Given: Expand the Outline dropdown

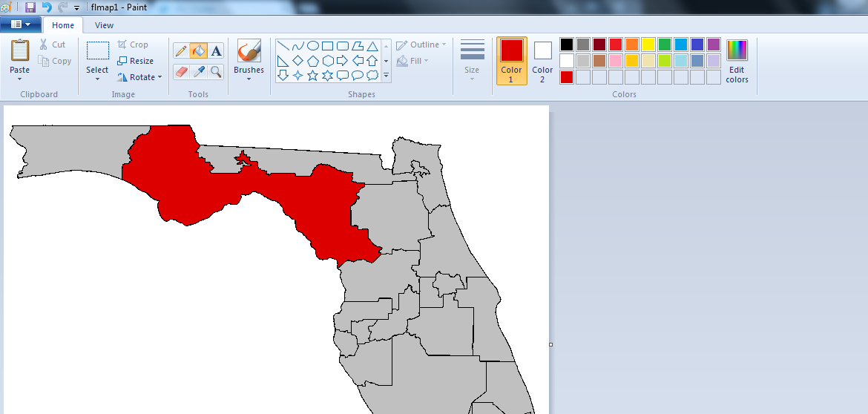Looking at the screenshot, I should 444,45.
